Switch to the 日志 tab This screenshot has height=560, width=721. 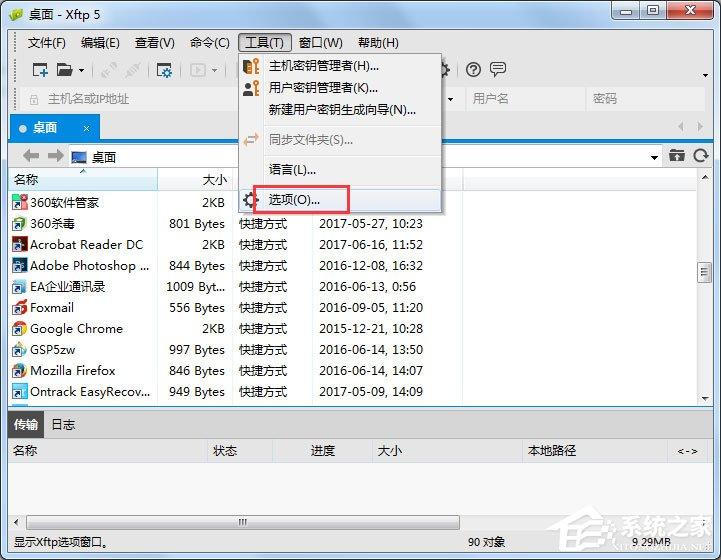click(63, 424)
